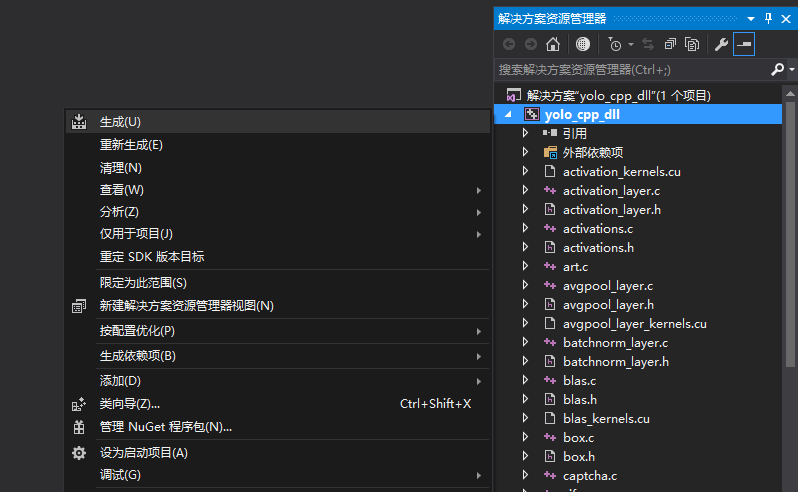Expand the box.c node

(x=525, y=438)
